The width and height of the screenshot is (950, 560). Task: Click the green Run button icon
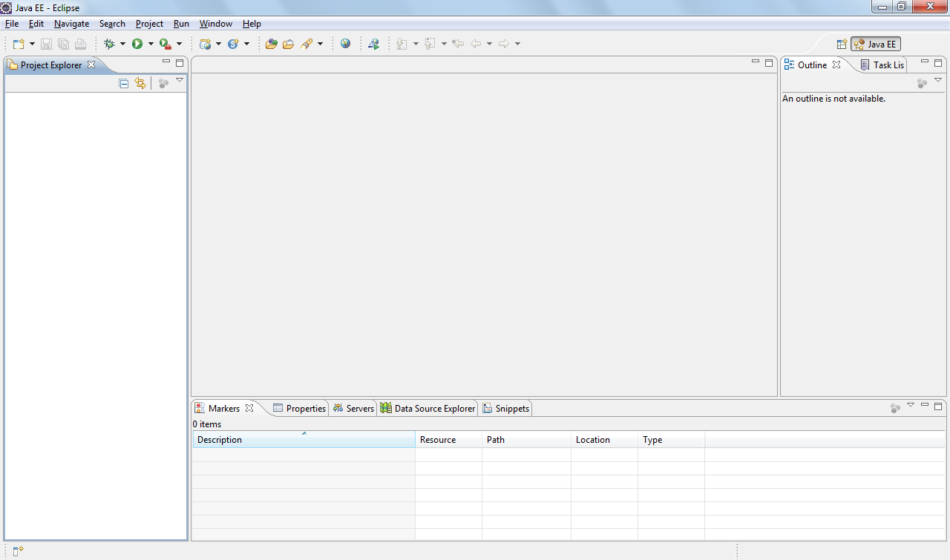pos(137,44)
